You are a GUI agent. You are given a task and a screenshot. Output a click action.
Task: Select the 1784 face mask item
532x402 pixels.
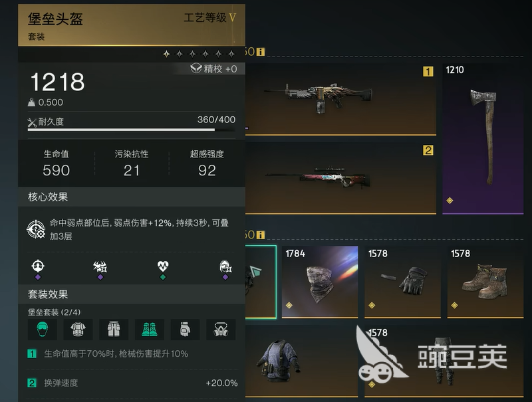320,282
